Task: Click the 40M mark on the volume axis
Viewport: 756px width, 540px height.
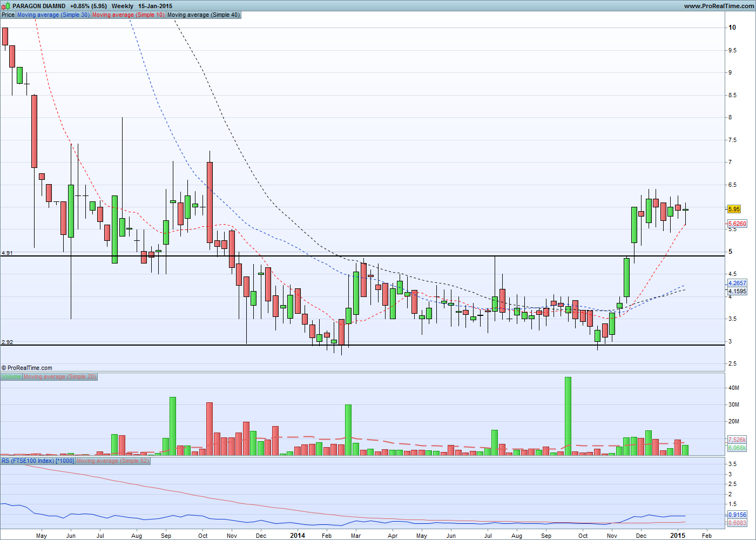Action: point(734,388)
